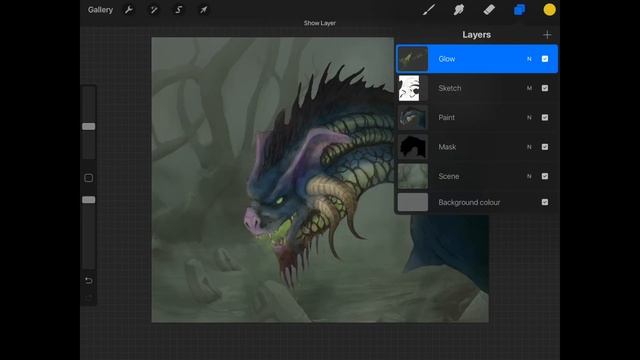Toggle visibility of Mask layer
Screen dimensions: 640x360
(545, 147)
